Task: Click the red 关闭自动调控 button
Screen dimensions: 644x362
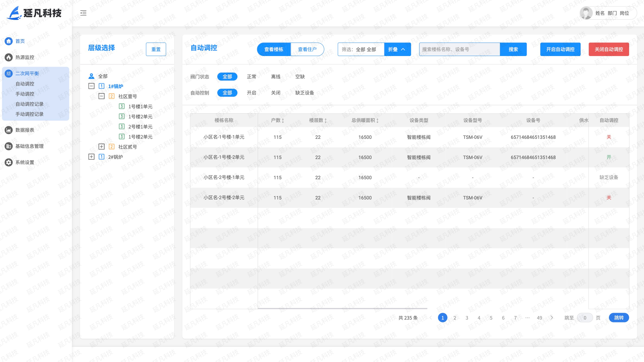Action: pyautogui.click(x=609, y=49)
